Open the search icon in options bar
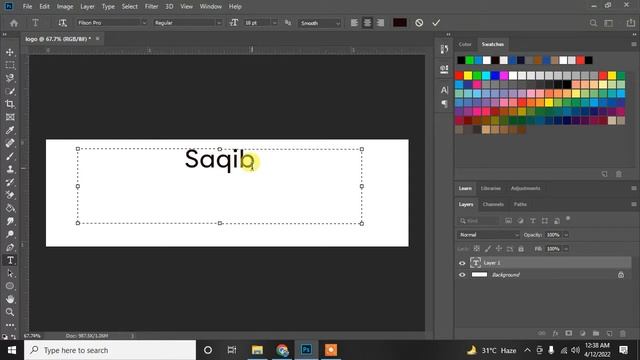The height and width of the screenshot is (360, 640). [x=593, y=23]
